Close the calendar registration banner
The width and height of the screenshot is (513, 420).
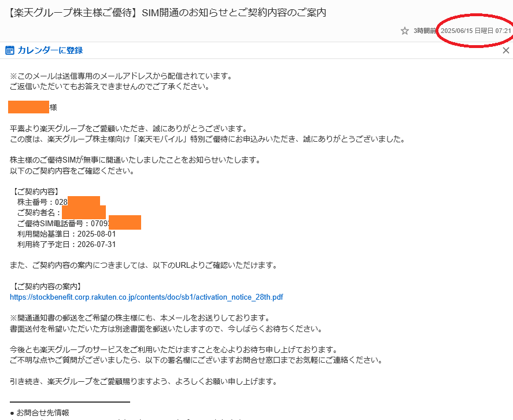pos(505,50)
